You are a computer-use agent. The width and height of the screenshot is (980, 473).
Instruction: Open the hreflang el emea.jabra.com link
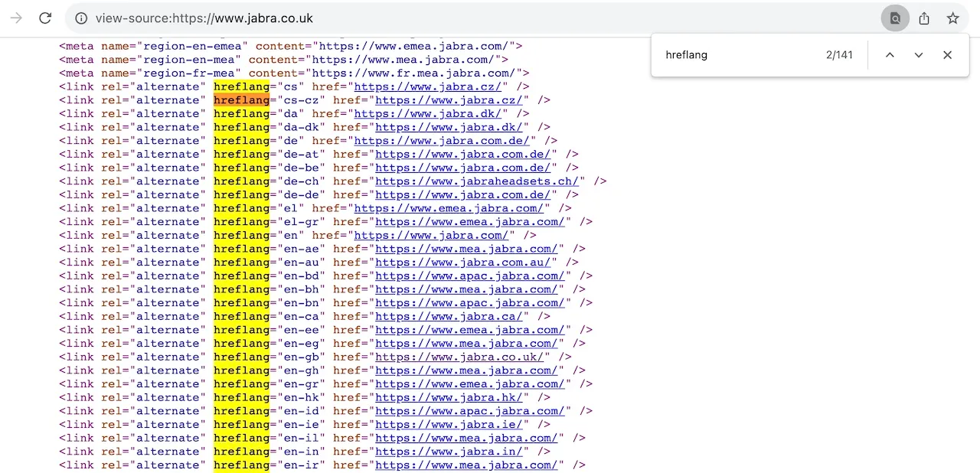click(449, 208)
